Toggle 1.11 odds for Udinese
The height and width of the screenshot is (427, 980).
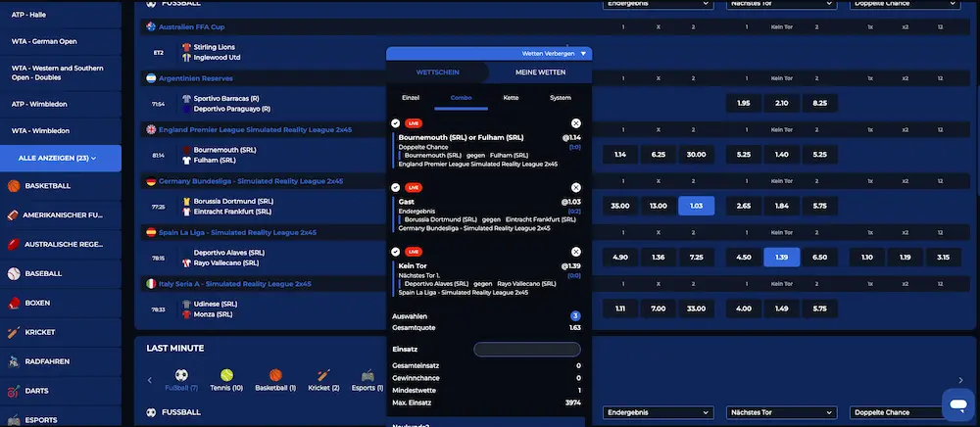[x=620, y=308]
